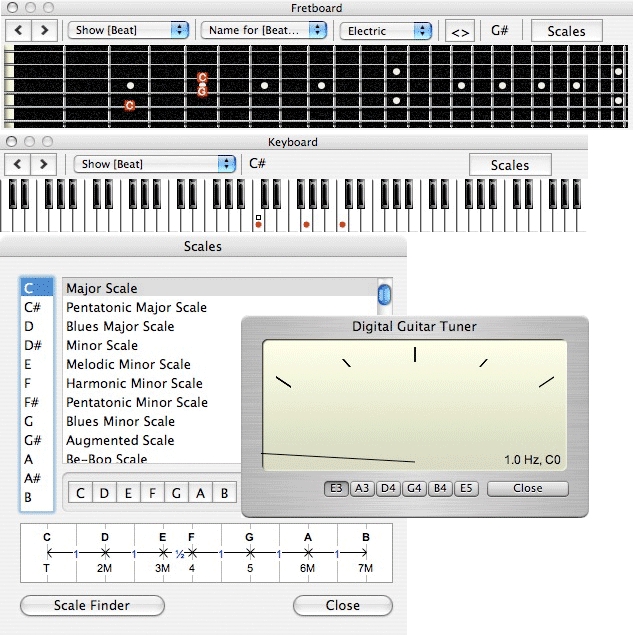Open the Show [Beat] dropdown in Keyboard window
This screenshot has width=633, height=635.
coord(155,164)
